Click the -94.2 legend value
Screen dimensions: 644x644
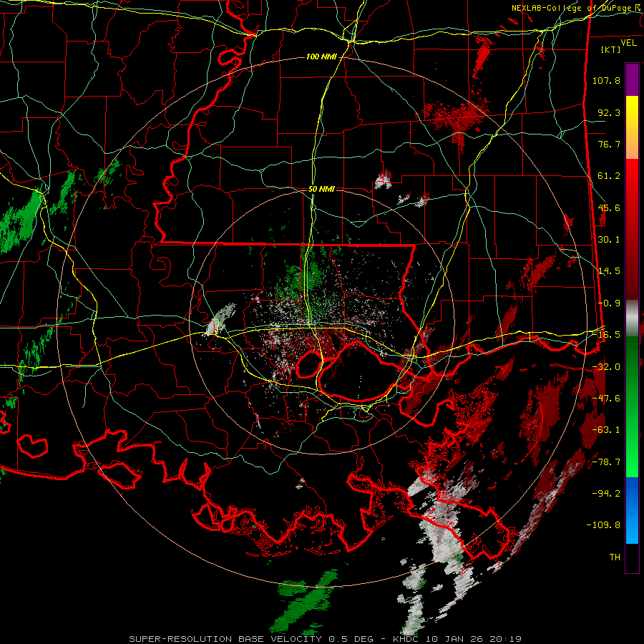coord(606,493)
